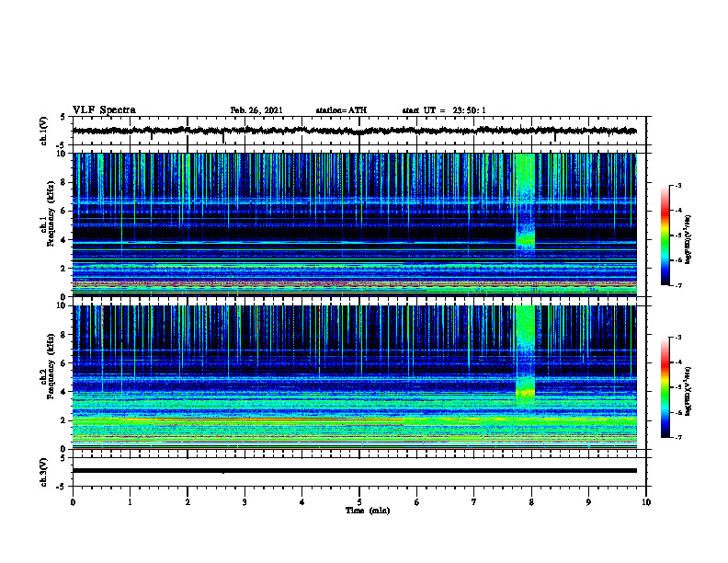The width and height of the screenshot is (728, 563).
Task: Click time axis tick label '10'
Action: (x=646, y=502)
